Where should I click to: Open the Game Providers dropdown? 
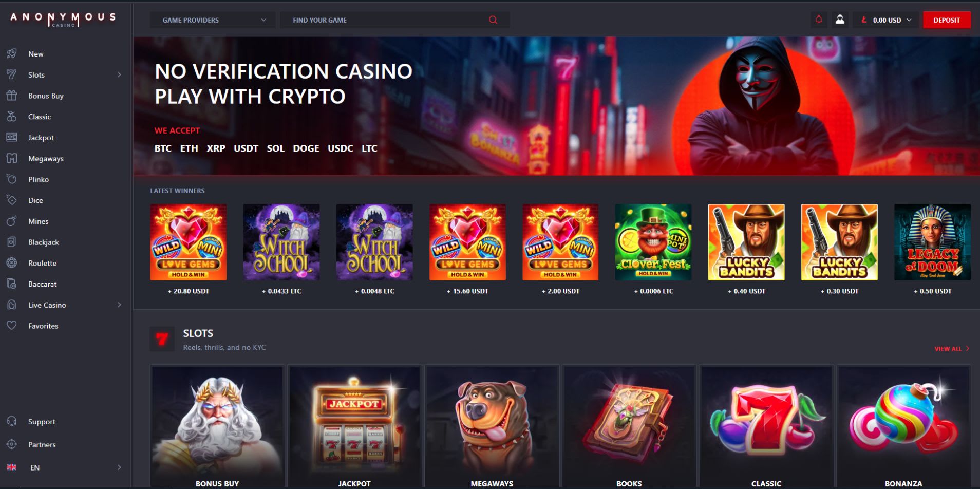coord(213,20)
